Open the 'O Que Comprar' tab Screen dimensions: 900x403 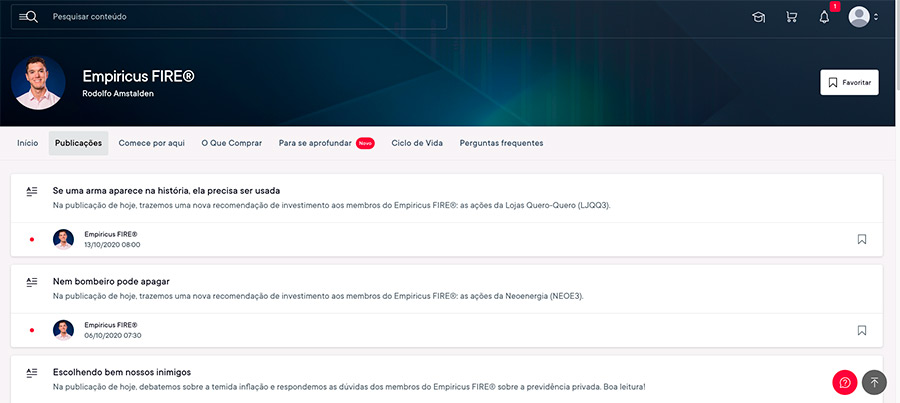coord(231,143)
